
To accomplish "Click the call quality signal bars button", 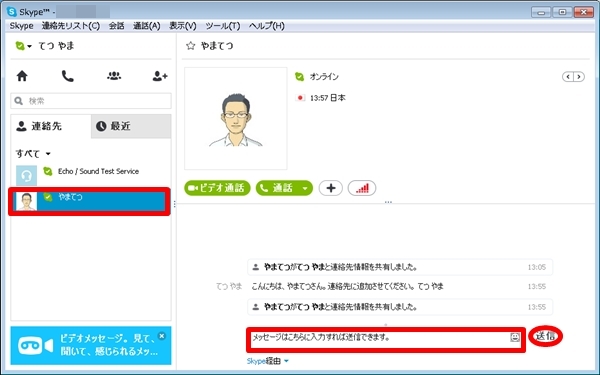I will point(362,188).
